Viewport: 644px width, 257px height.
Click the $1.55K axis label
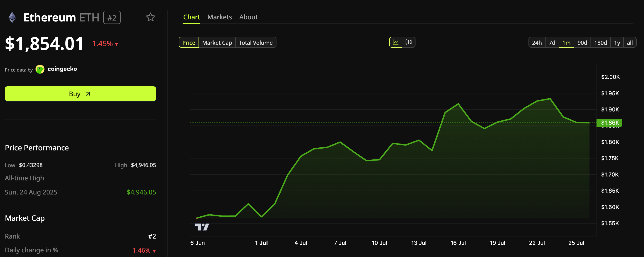610,223
